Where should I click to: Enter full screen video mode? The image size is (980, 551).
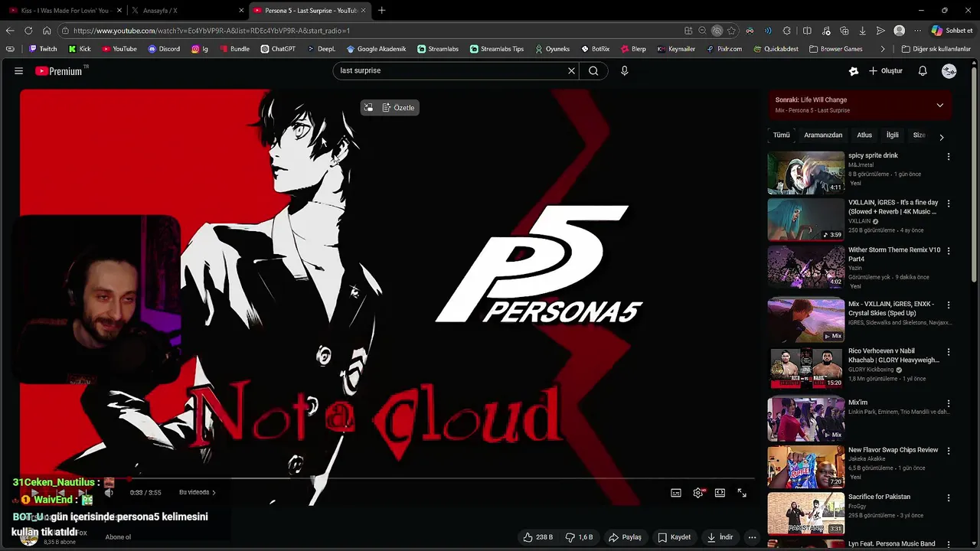tap(742, 493)
